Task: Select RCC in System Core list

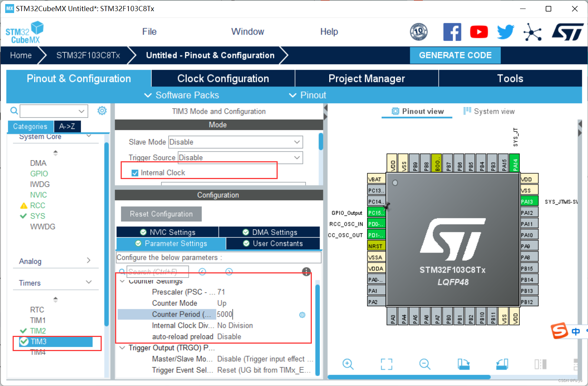Action: coord(37,205)
